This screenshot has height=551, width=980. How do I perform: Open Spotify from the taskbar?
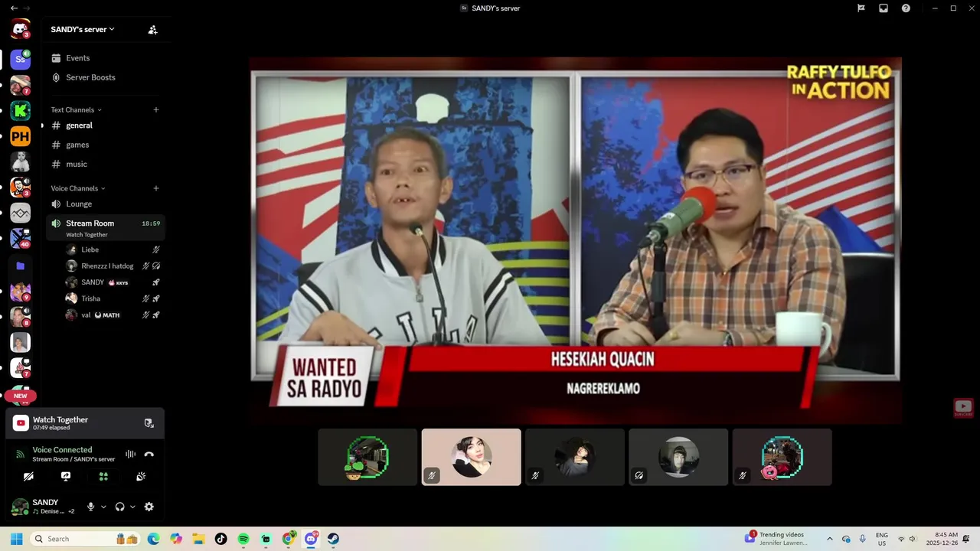[243, 539]
